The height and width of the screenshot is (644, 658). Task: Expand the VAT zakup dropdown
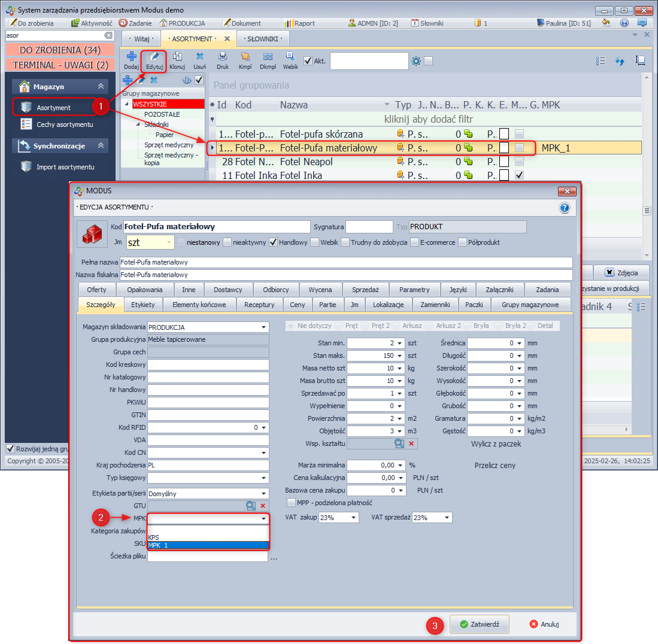pos(353,518)
